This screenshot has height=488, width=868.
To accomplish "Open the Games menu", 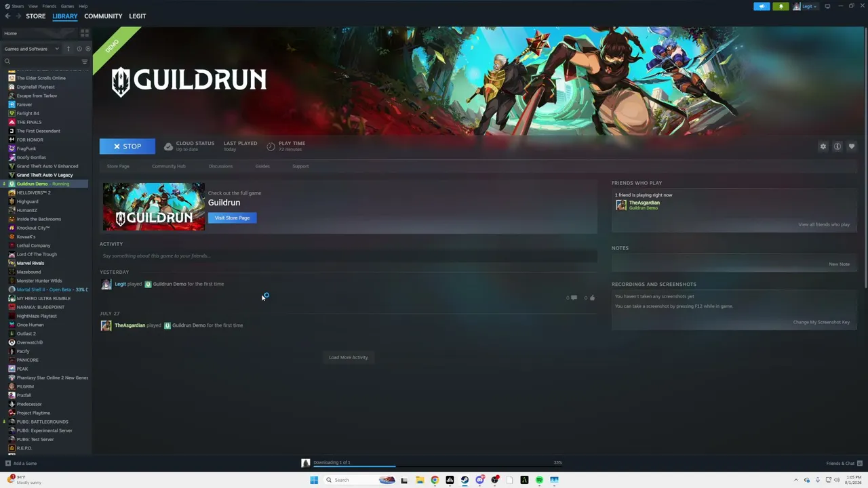I will click(x=67, y=6).
